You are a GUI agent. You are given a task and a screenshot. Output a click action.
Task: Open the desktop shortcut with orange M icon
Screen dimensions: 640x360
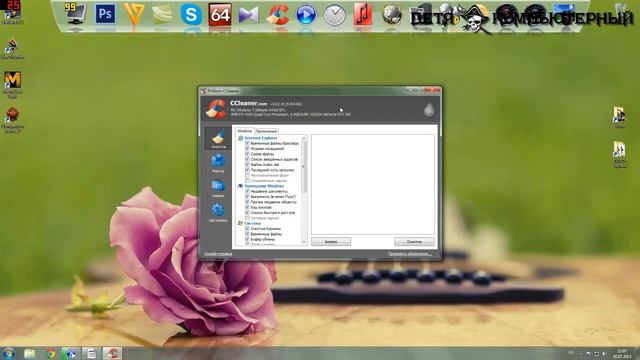12,83
